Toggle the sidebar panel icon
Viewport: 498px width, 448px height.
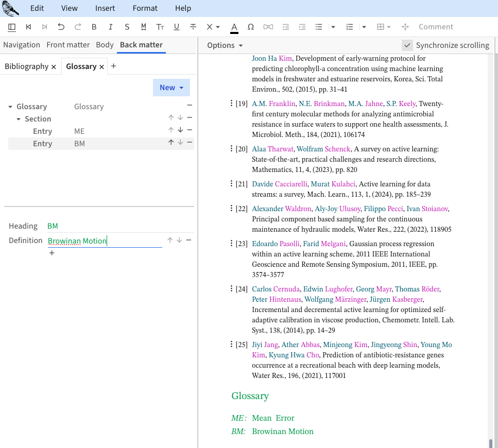(x=12, y=27)
